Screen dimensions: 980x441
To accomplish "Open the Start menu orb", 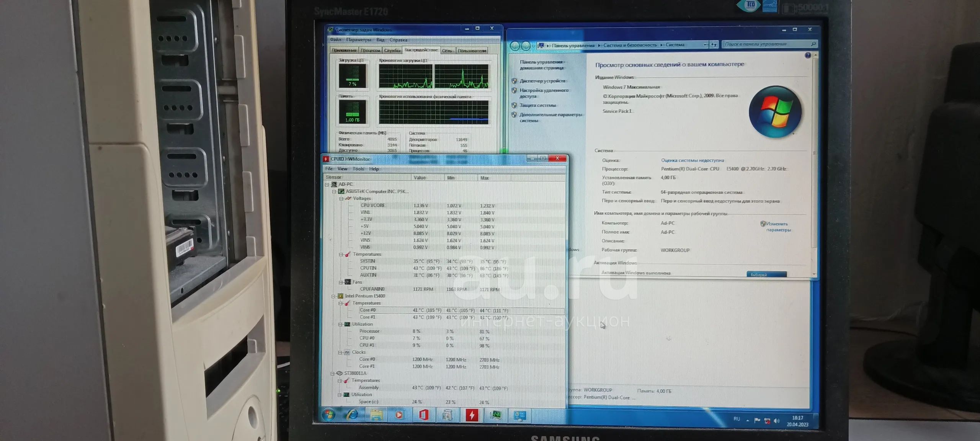I will (329, 415).
